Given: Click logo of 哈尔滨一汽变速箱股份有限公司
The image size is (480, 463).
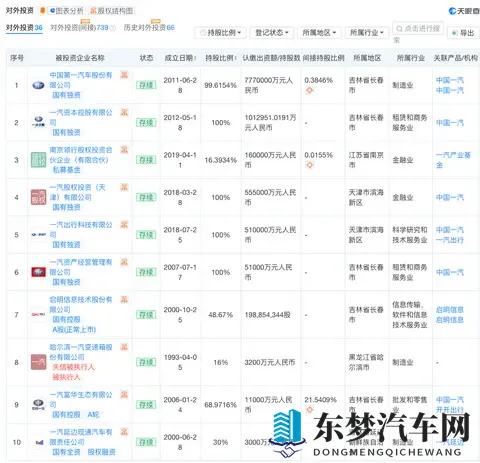Looking at the screenshot, I should [38, 362].
